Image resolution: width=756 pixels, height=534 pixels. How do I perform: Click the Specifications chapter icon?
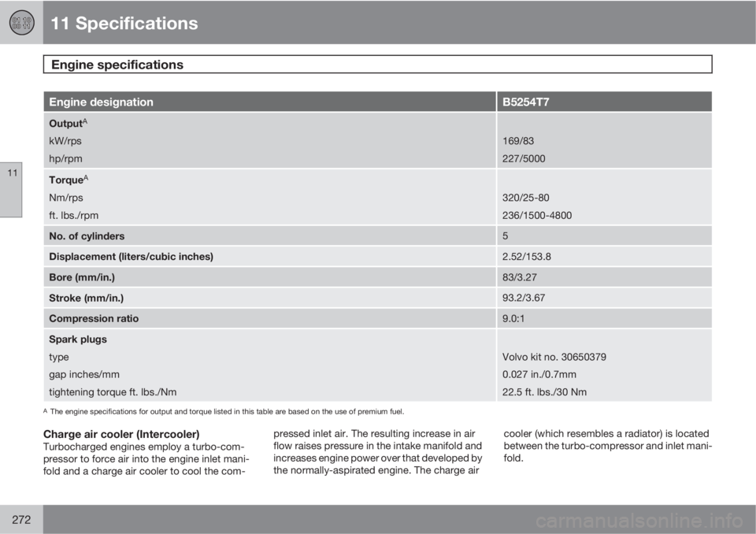pyautogui.click(x=20, y=22)
